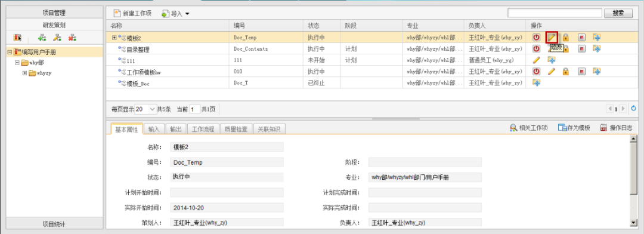The width and height of the screenshot is (644, 234).
Task: Click the 搜索 search button
Action: (x=618, y=13)
